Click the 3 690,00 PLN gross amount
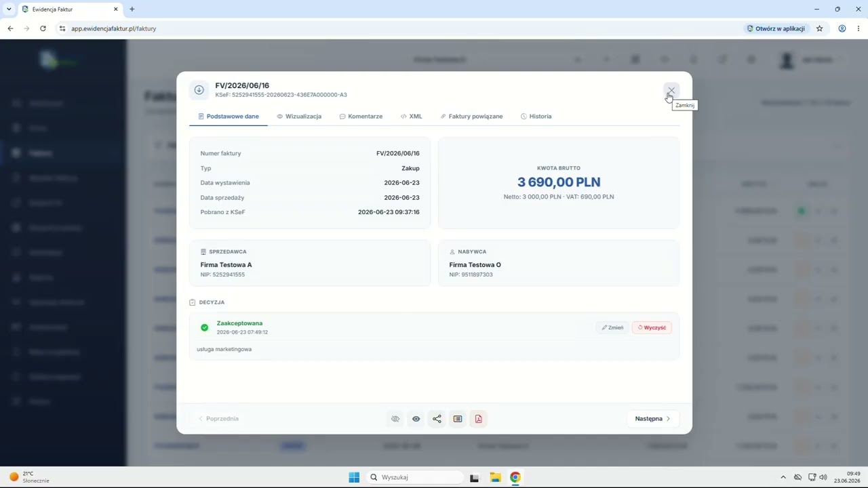 coord(559,182)
